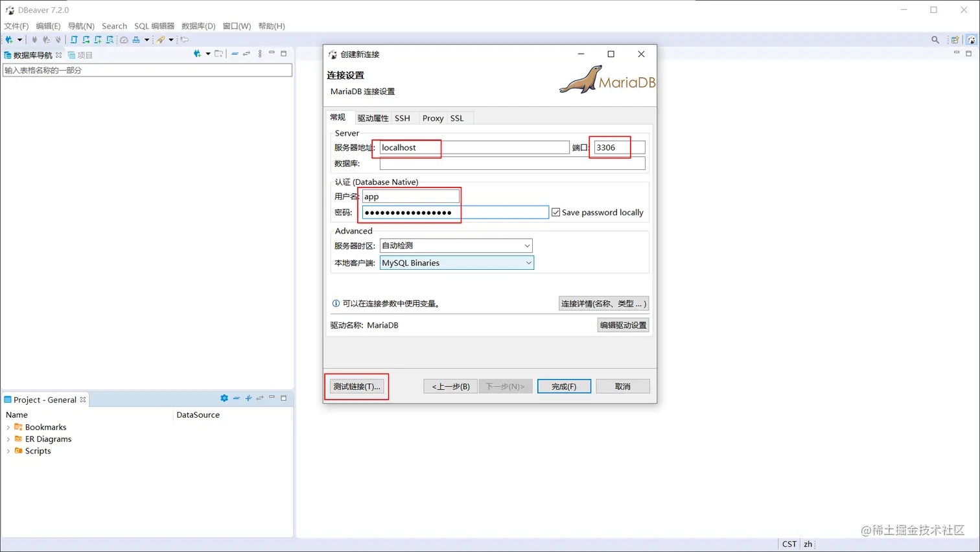Switch to 驱动属性 tab in connection dialog

(x=373, y=118)
